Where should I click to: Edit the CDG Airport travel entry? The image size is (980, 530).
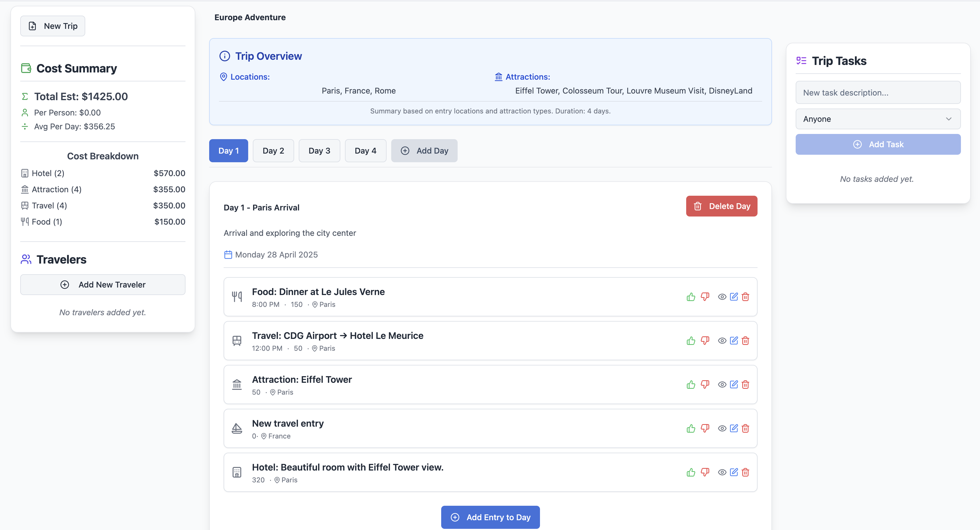click(x=734, y=341)
